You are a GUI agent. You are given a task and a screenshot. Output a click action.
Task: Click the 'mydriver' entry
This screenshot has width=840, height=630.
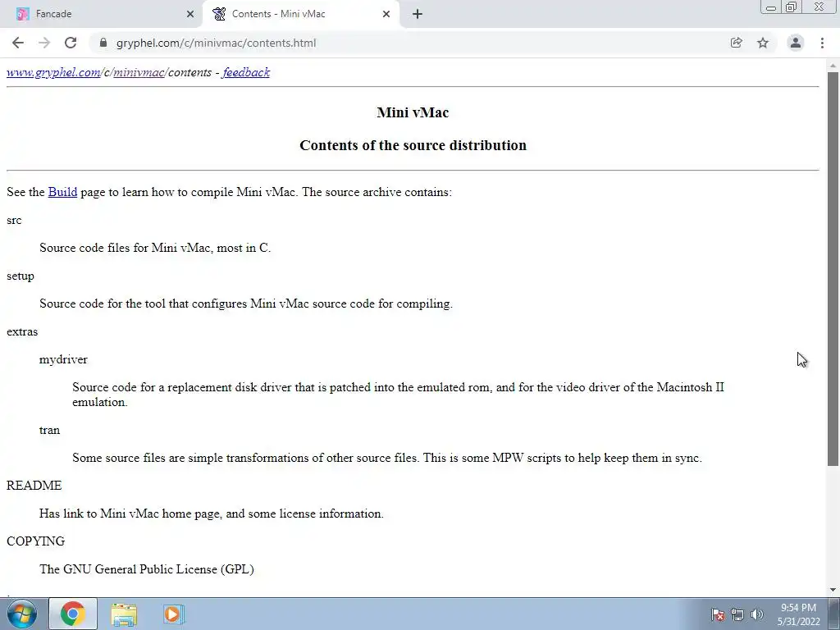coord(63,359)
